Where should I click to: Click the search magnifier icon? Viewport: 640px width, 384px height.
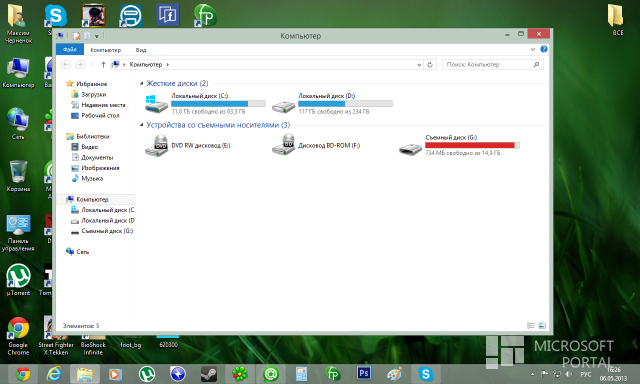point(536,64)
